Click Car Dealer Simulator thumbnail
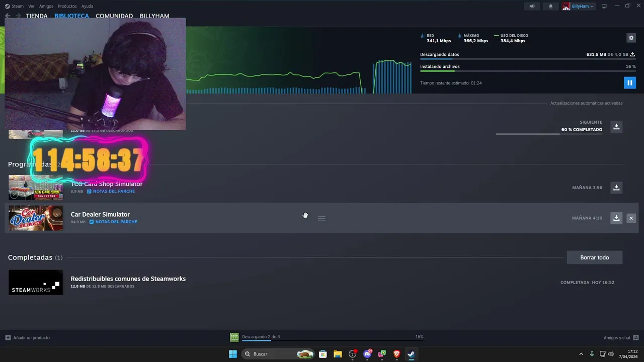Viewport: 644px width, 362px height. (x=36, y=218)
